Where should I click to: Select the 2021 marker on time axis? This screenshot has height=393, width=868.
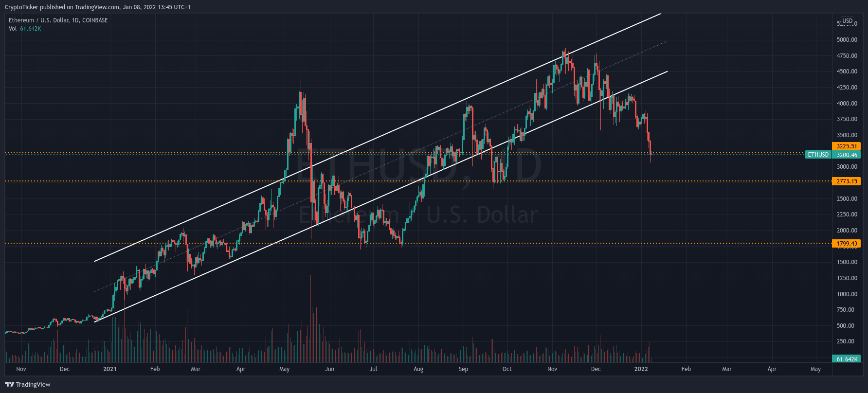click(x=110, y=369)
